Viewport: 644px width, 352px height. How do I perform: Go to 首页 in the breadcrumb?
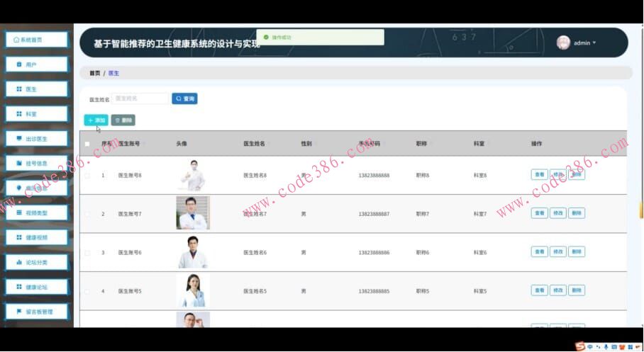coord(95,73)
